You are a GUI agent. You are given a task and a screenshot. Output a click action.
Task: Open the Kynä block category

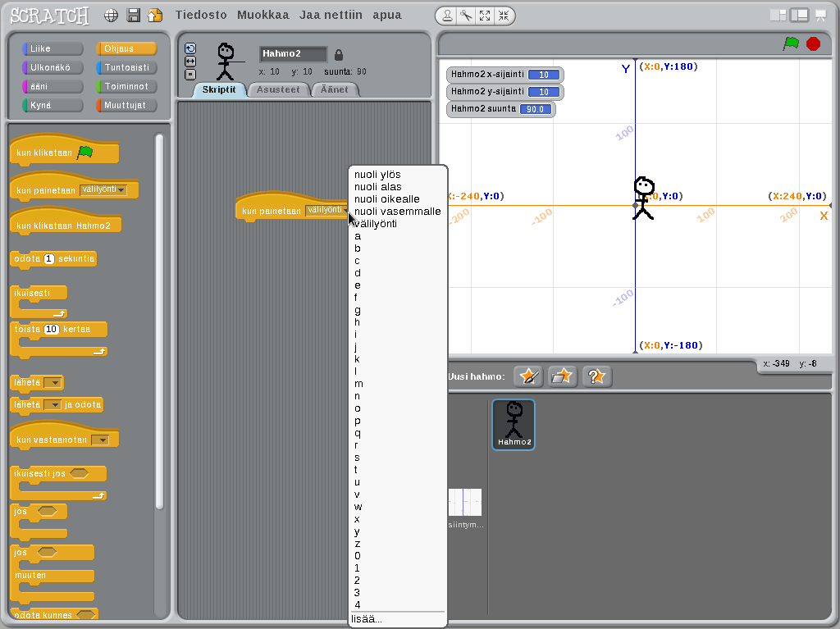(52, 105)
